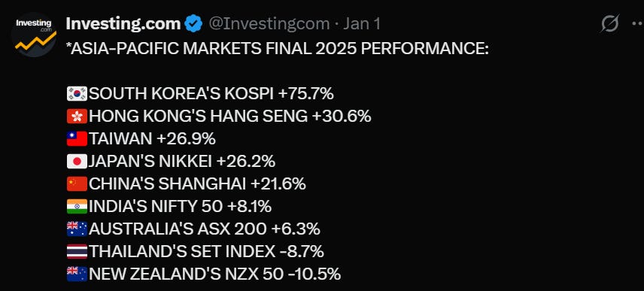Click the Investing.com display name
The height and width of the screenshot is (291, 644).
[123, 24]
